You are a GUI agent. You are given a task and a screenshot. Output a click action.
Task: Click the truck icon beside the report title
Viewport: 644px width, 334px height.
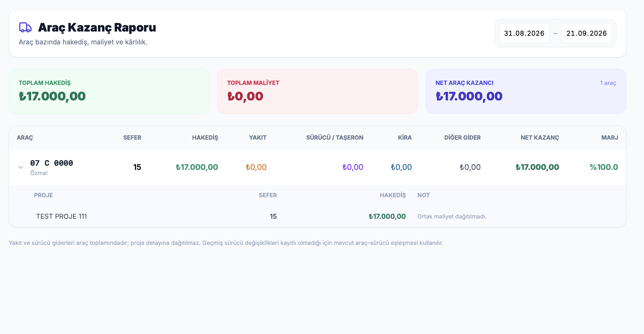tap(25, 27)
